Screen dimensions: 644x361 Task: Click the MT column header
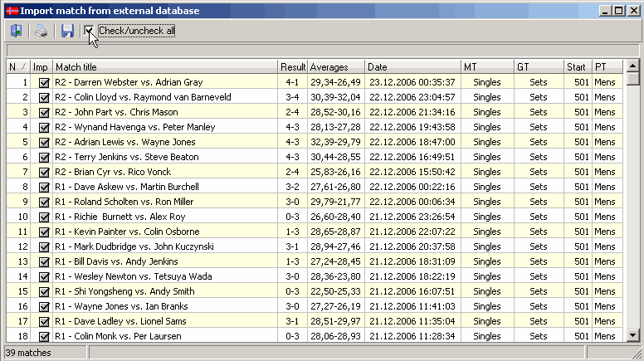[487, 67]
